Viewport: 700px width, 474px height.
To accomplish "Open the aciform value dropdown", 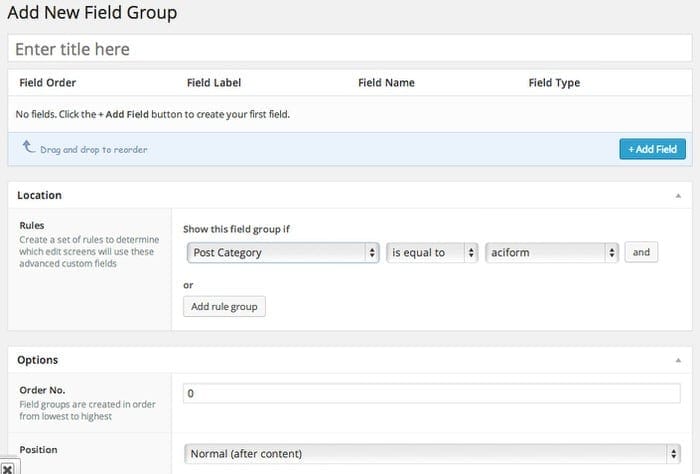I will pos(552,253).
